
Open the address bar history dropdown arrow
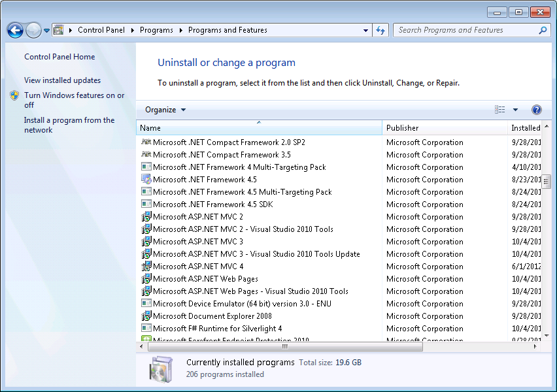coord(365,30)
